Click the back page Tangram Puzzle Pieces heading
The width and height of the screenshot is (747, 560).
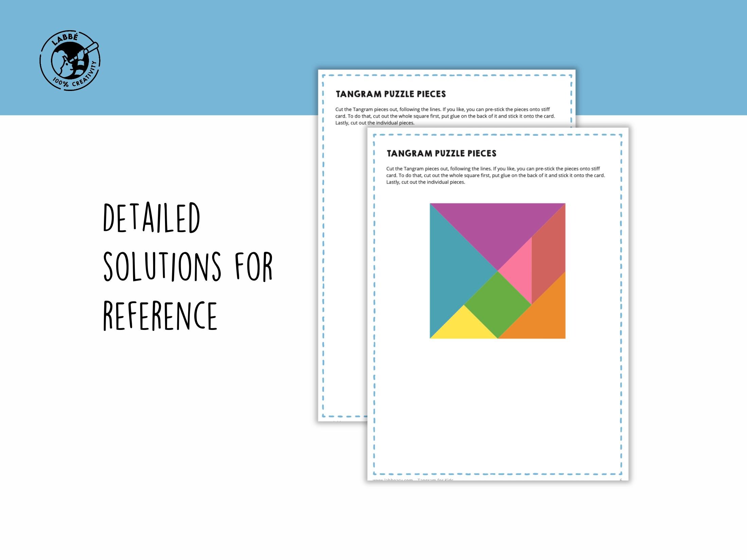click(x=390, y=94)
